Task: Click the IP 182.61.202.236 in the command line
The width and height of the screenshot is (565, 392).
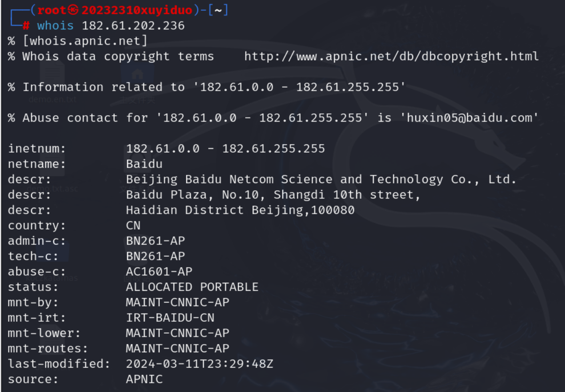Action: [133, 26]
